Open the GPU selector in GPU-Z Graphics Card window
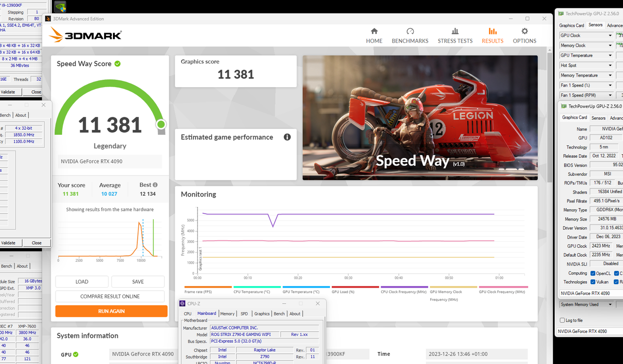The image size is (623, 364). click(x=591, y=293)
